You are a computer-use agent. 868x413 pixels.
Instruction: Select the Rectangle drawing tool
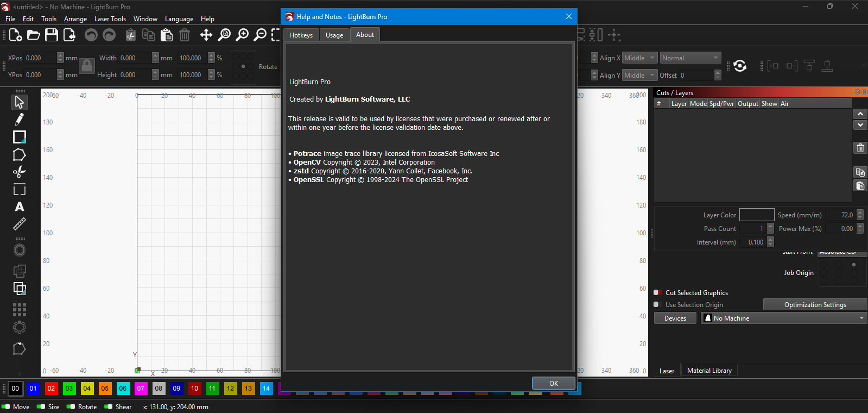click(20, 137)
